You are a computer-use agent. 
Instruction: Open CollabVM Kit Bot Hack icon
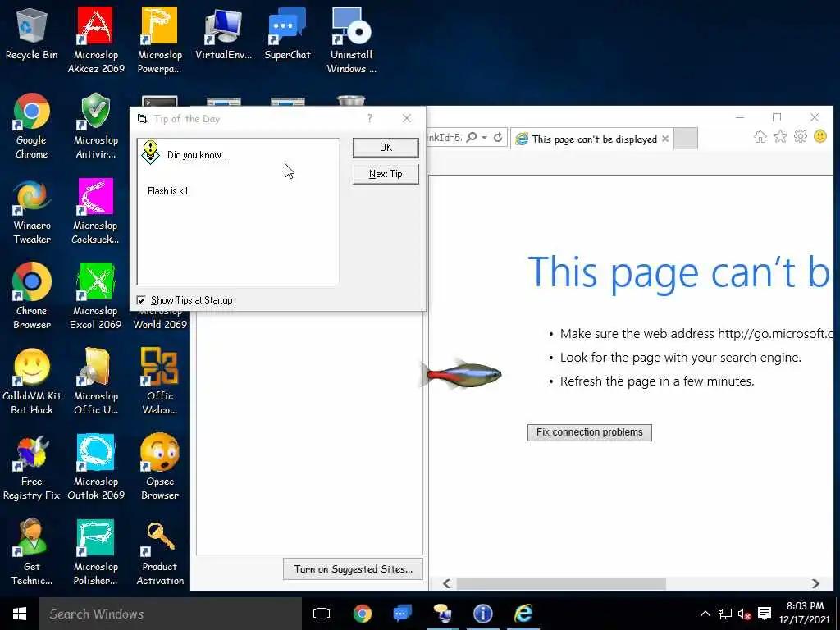pos(32,381)
